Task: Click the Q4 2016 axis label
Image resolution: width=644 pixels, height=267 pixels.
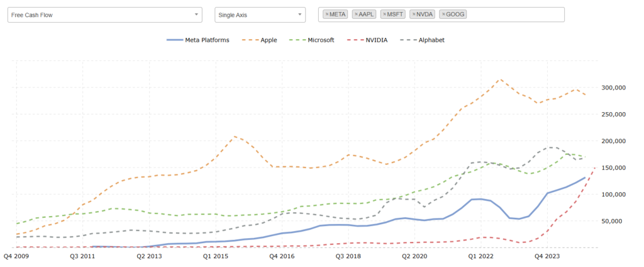Action: (x=282, y=256)
